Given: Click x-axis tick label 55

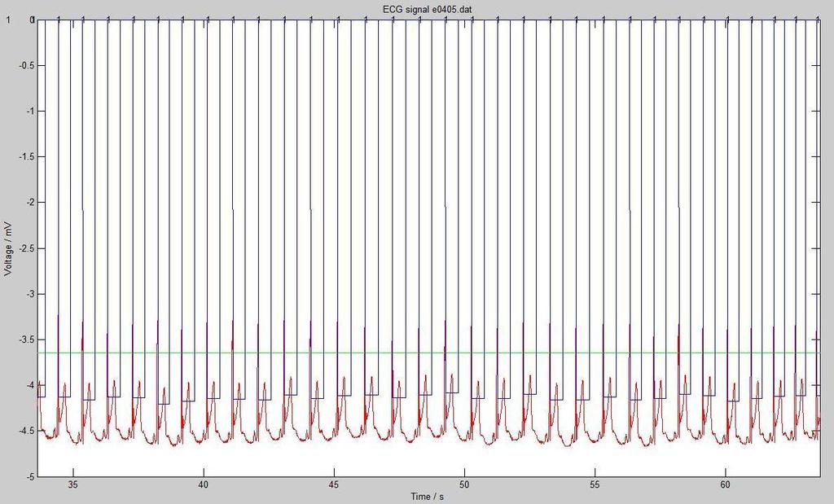Looking at the screenshot, I should point(595,484).
